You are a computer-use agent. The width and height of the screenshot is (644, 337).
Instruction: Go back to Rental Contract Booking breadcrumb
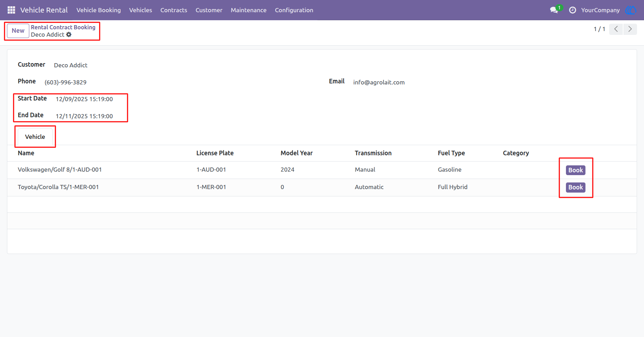tap(63, 27)
